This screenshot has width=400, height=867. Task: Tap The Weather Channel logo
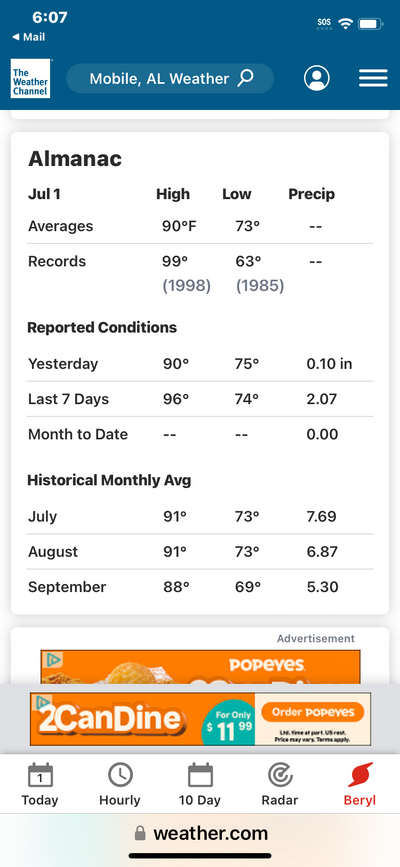[30, 79]
